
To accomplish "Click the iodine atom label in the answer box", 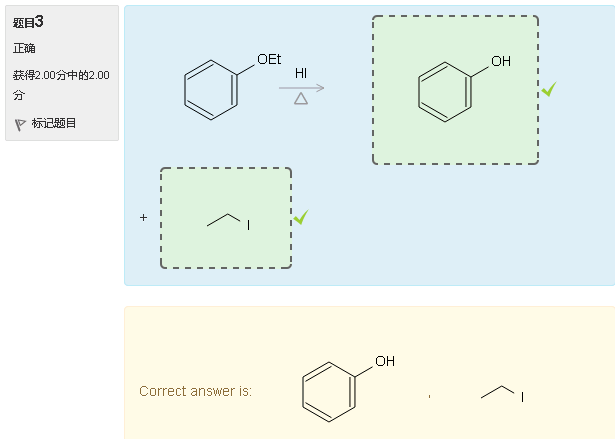I will [x=248, y=225].
